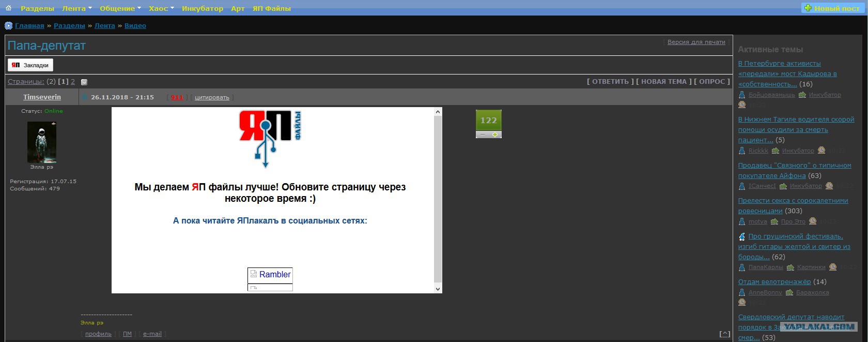Screen dimensions: 868x342
Task: Start a НОВАЯ ТЕМА topic
Action: (664, 81)
